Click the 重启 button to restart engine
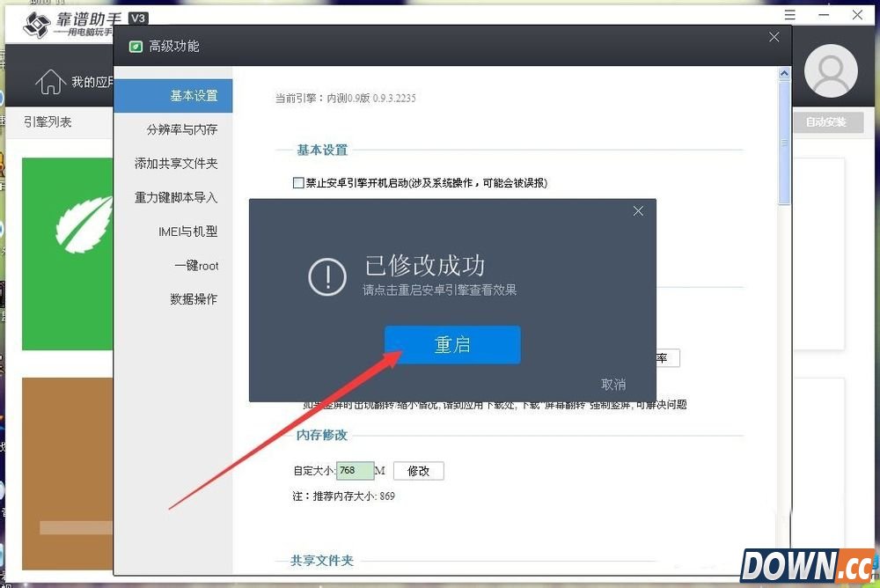Image resolution: width=880 pixels, height=588 pixels. pos(452,345)
